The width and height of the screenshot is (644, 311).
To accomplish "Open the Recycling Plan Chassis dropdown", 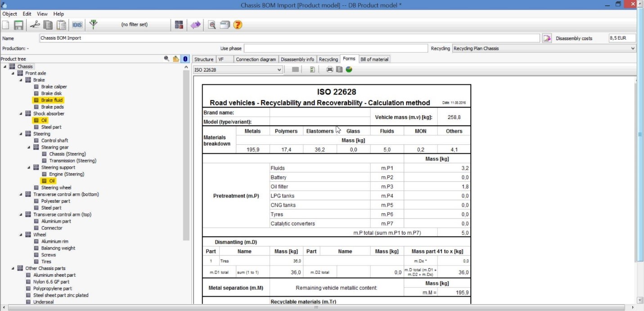I will (x=633, y=48).
